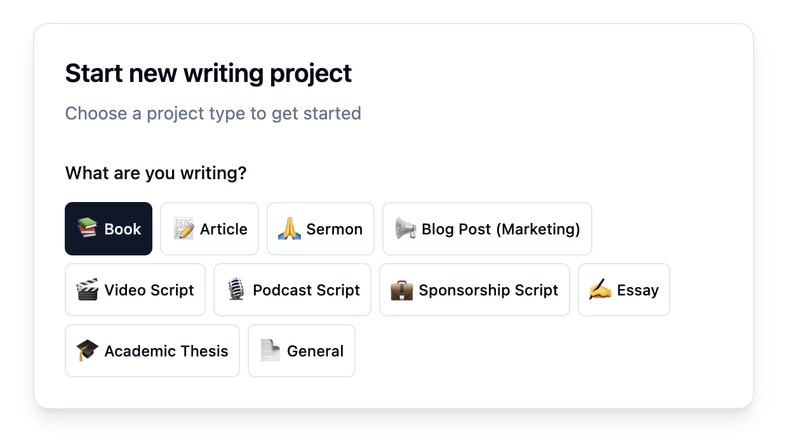The height and width of the screenshot is (446, 800).
Task: Click the books emoji icon on Book
Action: coord(87,229)
